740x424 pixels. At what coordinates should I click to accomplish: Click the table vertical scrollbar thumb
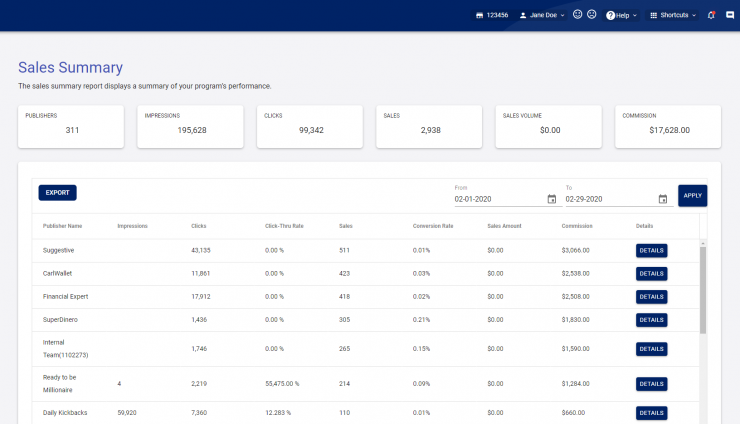click(x=703, y=290)
